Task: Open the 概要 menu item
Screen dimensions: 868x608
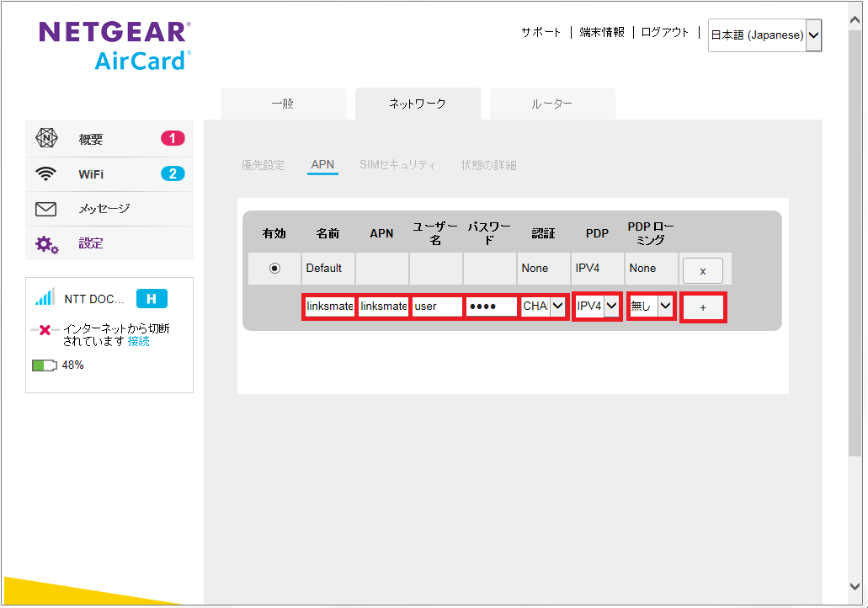Action: click(x=109, y=138)
